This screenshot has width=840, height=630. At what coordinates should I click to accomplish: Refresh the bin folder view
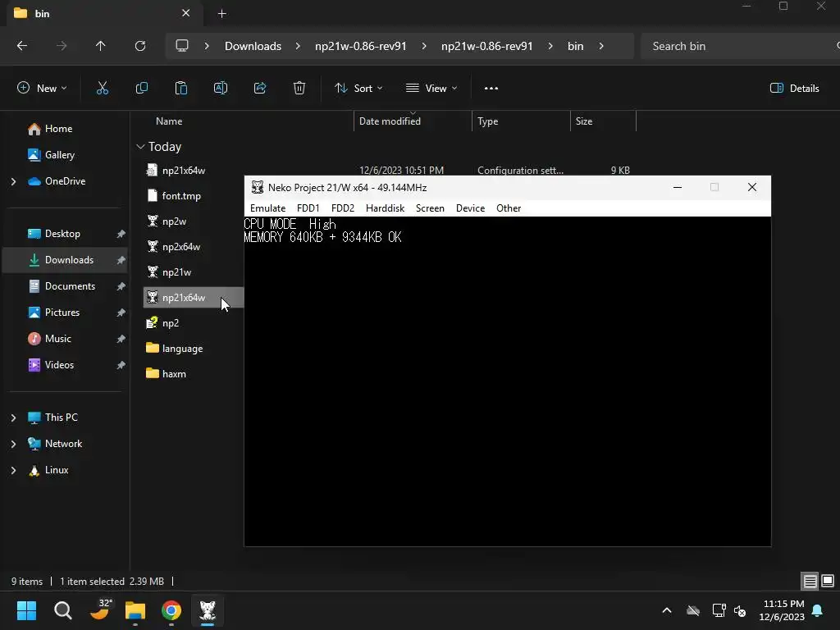coord(139,46)
